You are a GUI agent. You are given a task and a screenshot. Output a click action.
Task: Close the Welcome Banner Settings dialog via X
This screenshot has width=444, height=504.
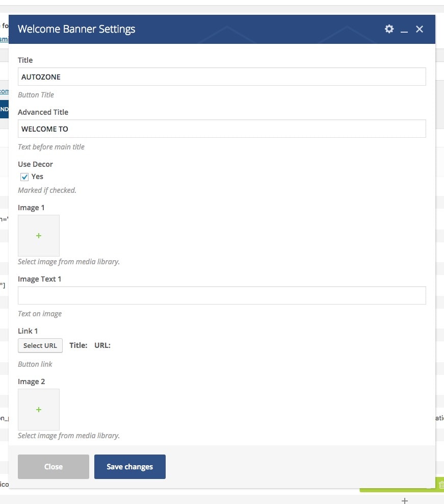pyautogui.click(x=419, y=29)
